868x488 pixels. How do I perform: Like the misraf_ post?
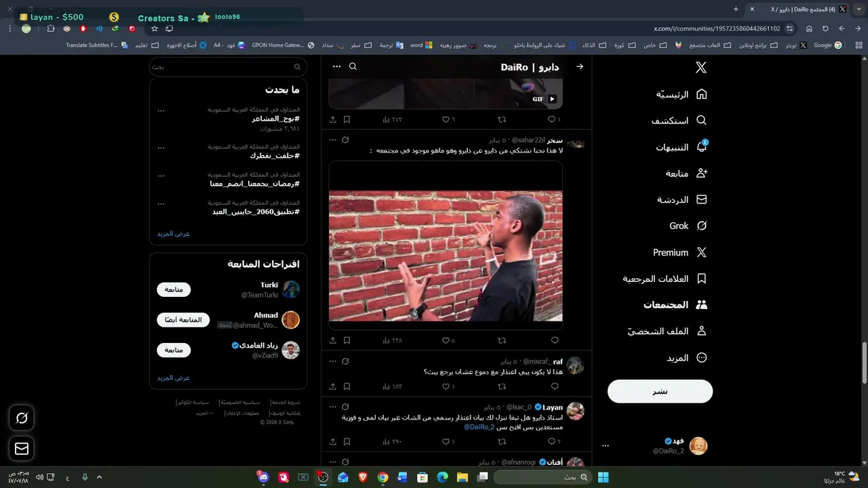(x=449, y=386)
